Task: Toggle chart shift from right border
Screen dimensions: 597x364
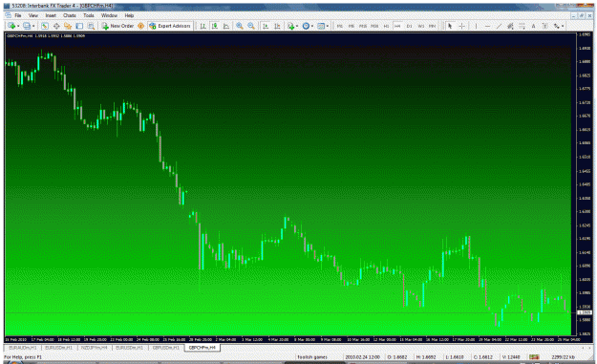Action: click(x=277, y=26)
